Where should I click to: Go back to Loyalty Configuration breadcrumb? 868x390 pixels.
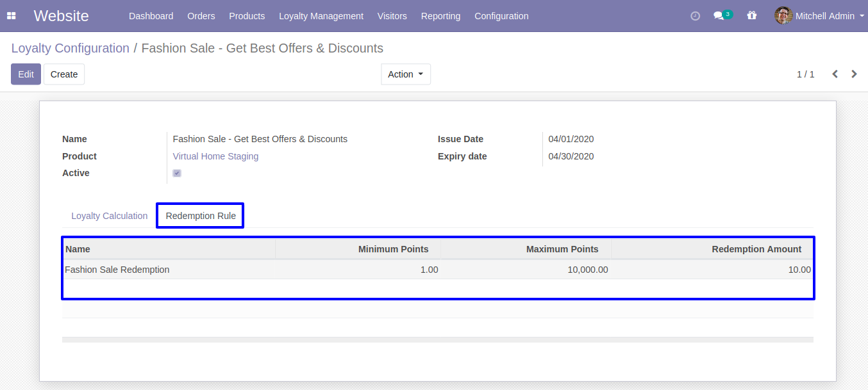(x=70, y=48)
